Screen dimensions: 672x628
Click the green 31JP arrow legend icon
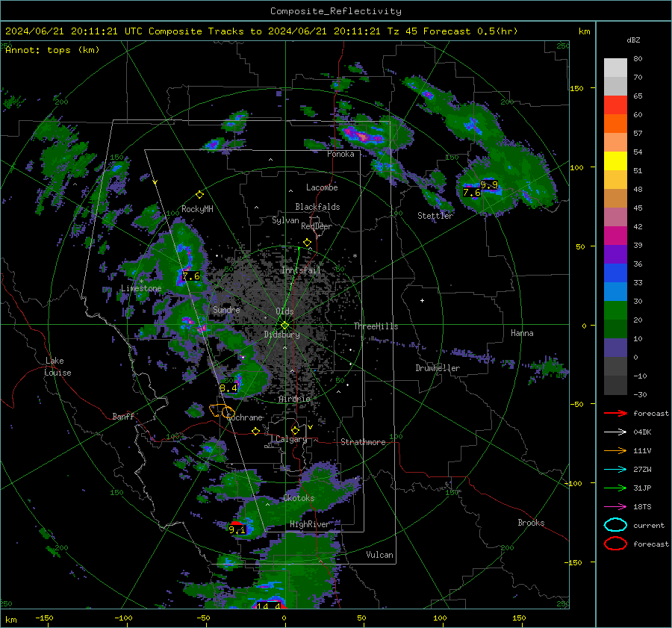615,488
